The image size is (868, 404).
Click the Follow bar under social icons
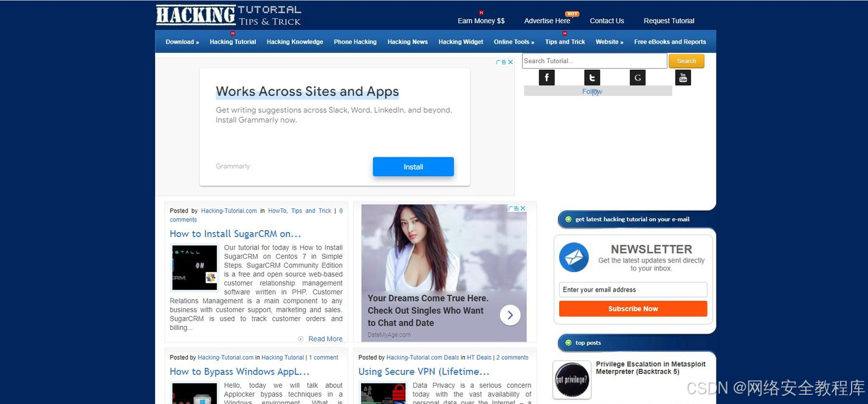598,91
